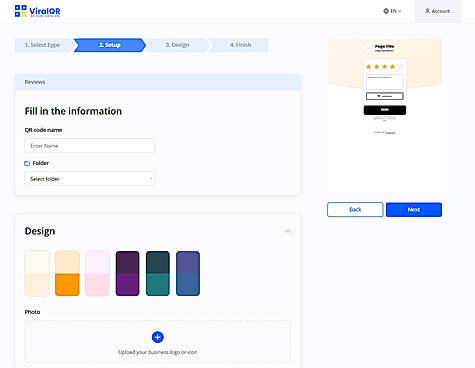Viewport: 475px width, 368px height.
Task: Click the 'QR code name' label
Action: (43, 130)
